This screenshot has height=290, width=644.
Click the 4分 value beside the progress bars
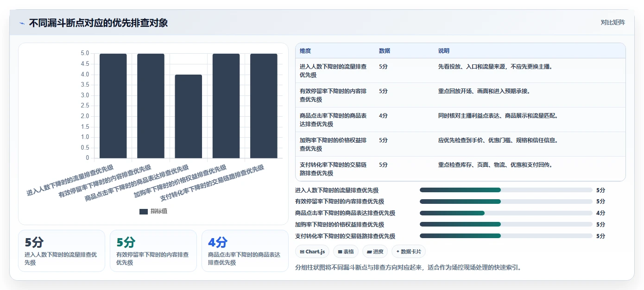[600, 213]
